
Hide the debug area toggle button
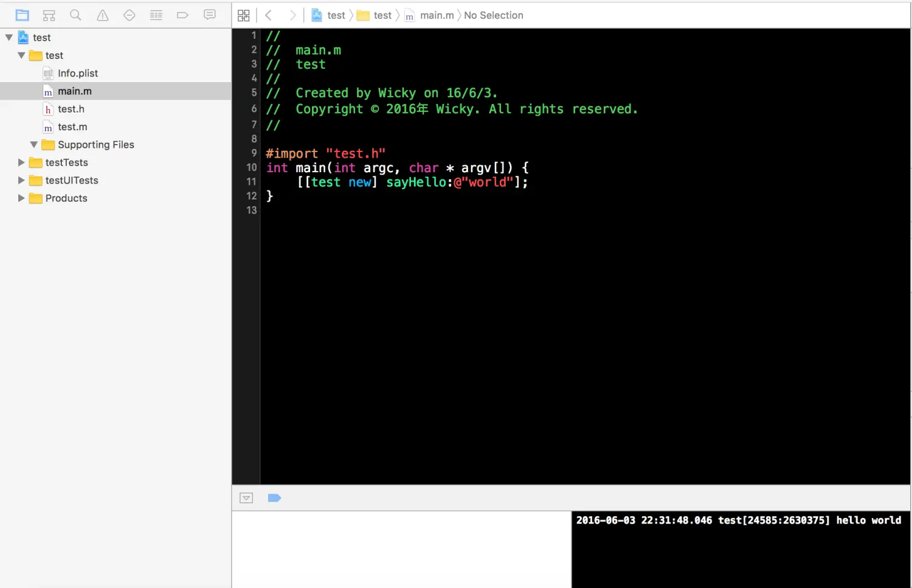[x=246, y=498]
